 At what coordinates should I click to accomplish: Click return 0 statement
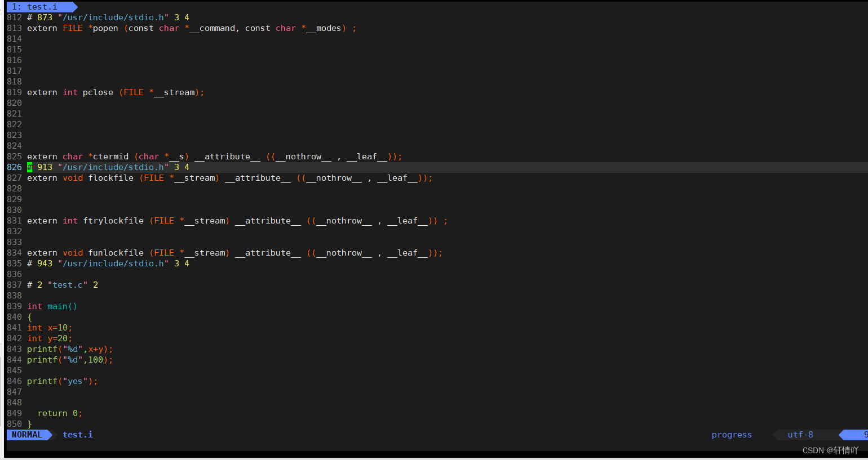(x=60, y=413)
